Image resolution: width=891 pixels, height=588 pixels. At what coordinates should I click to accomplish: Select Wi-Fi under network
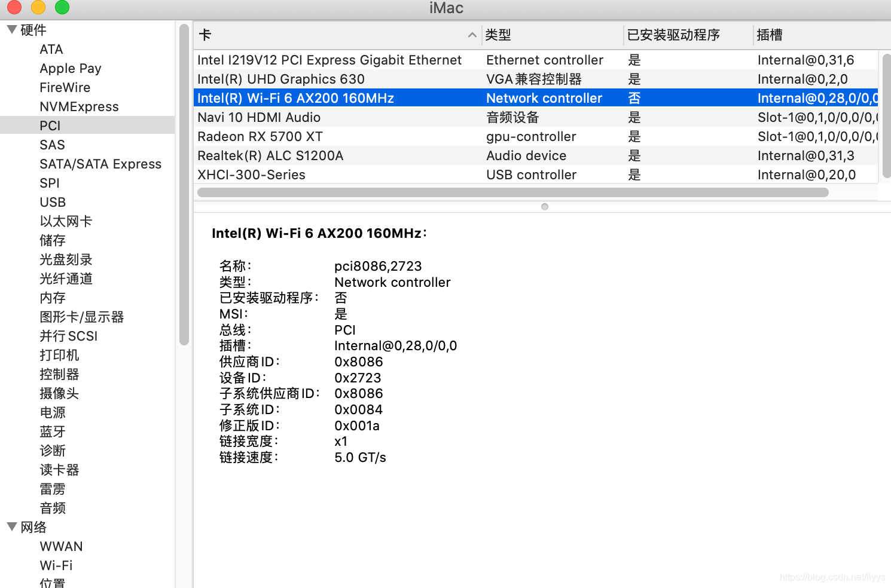pyautogui.click(x=56, y=565)
